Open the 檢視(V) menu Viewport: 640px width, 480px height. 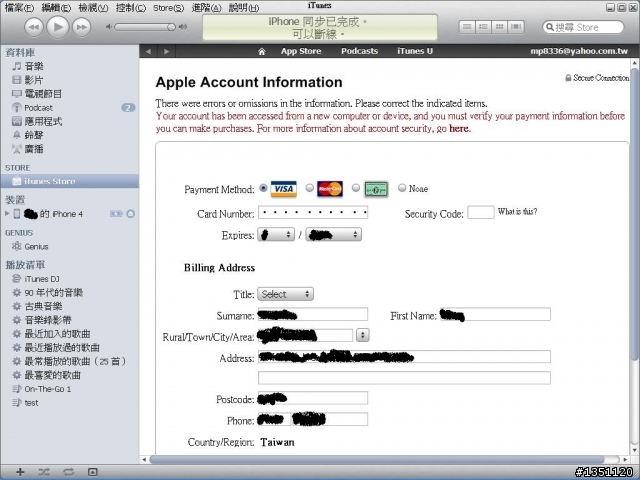(93, 8)
